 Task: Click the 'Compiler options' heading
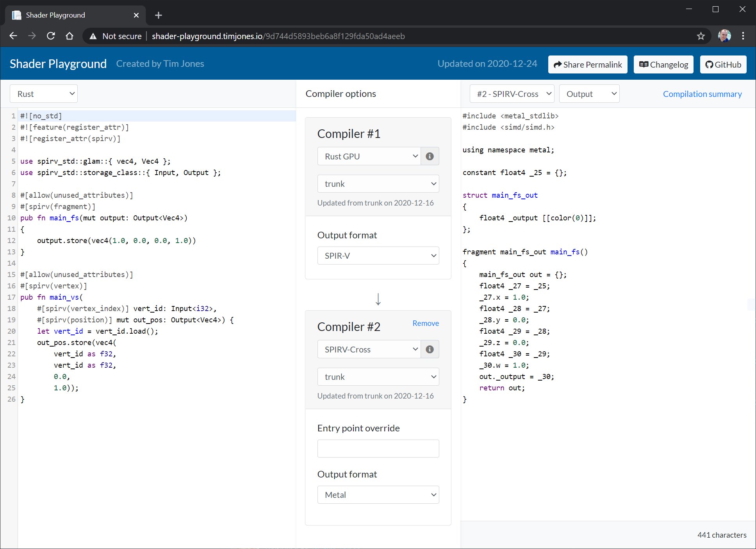341,94
